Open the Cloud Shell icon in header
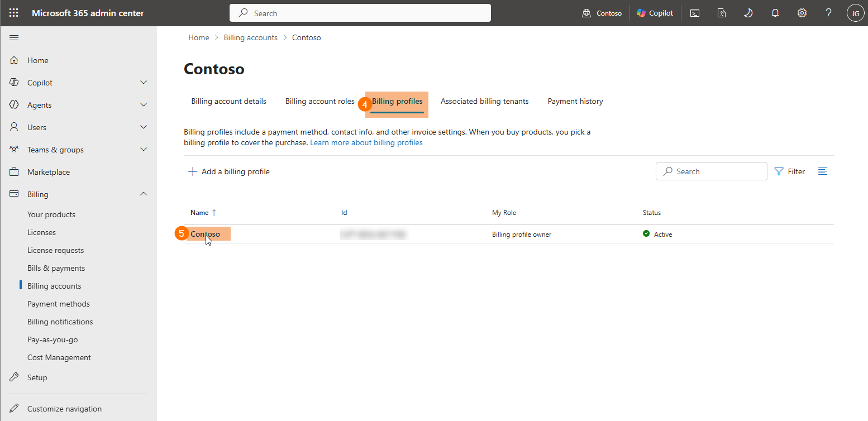 pos(695,13)
